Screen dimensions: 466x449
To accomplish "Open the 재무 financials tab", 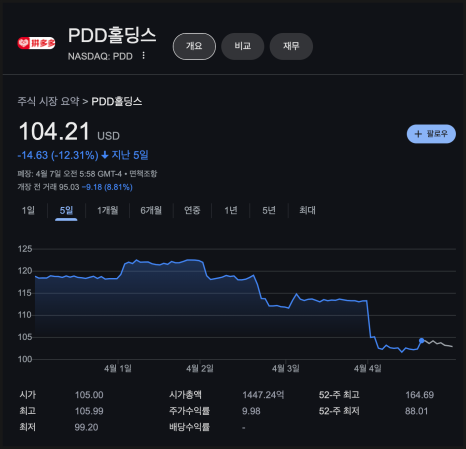I will tap(291, 46).
